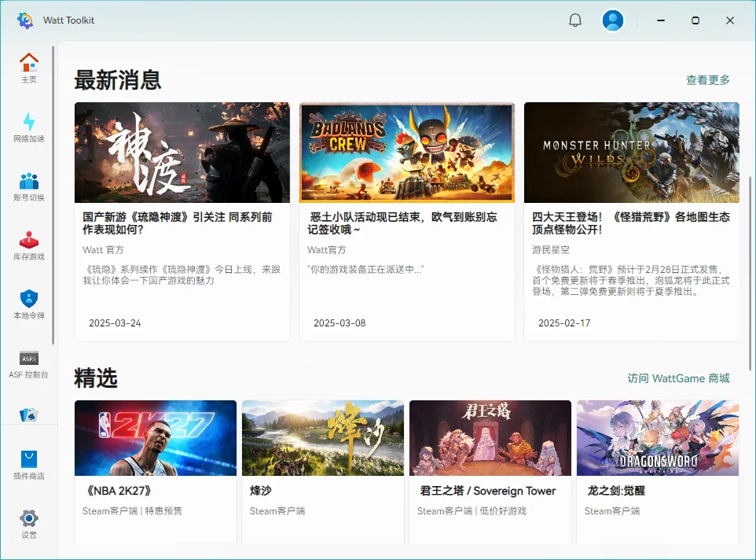This screenshot has height=560, width=756.
Task: Click the 《NBA 2K27》 title text
Action: point(118,491)
